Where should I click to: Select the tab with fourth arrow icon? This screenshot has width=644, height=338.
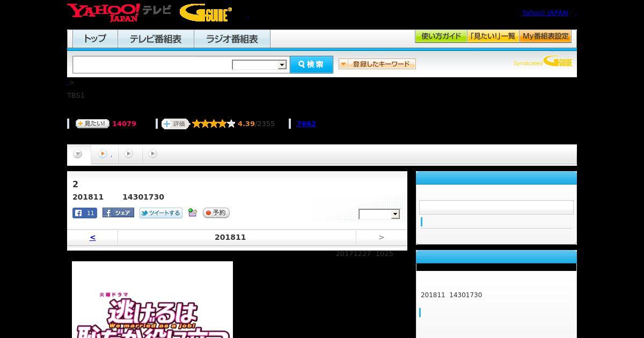tap(153, 154)
